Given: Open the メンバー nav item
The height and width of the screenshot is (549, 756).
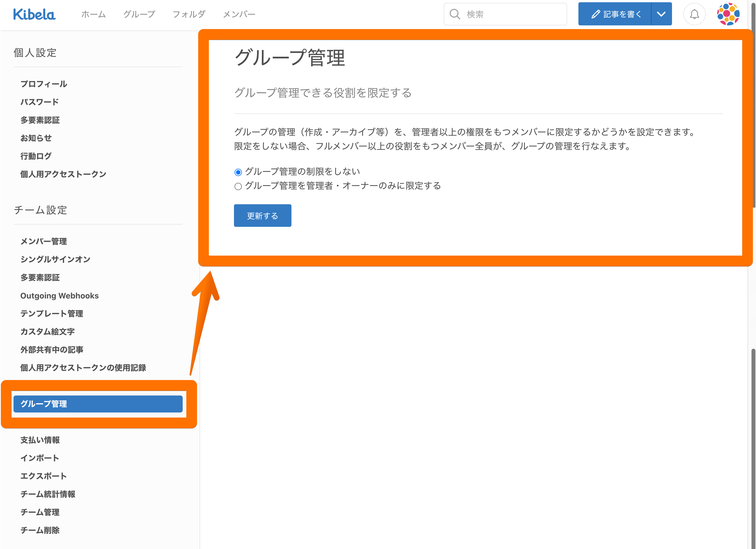Looking at the screenshot, I should pos(239,14).
